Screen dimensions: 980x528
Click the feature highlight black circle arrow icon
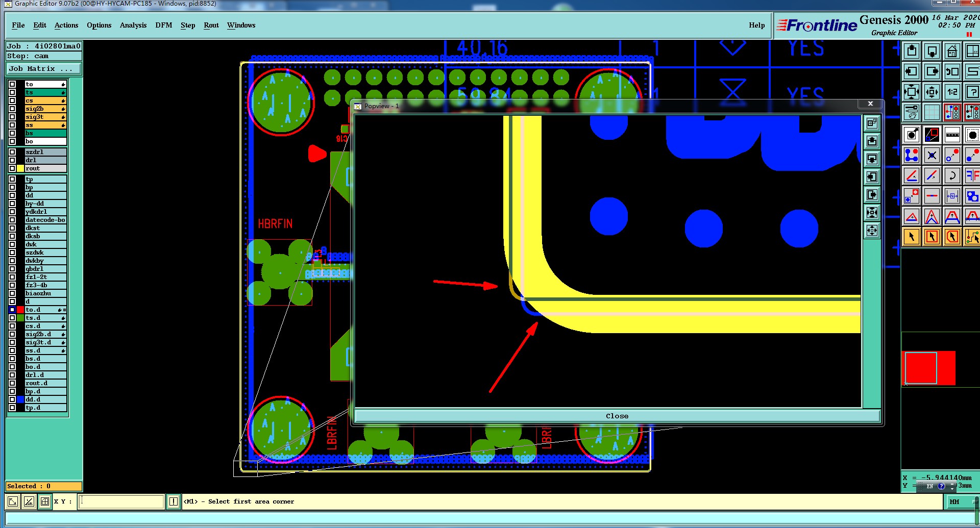point(912,135)
